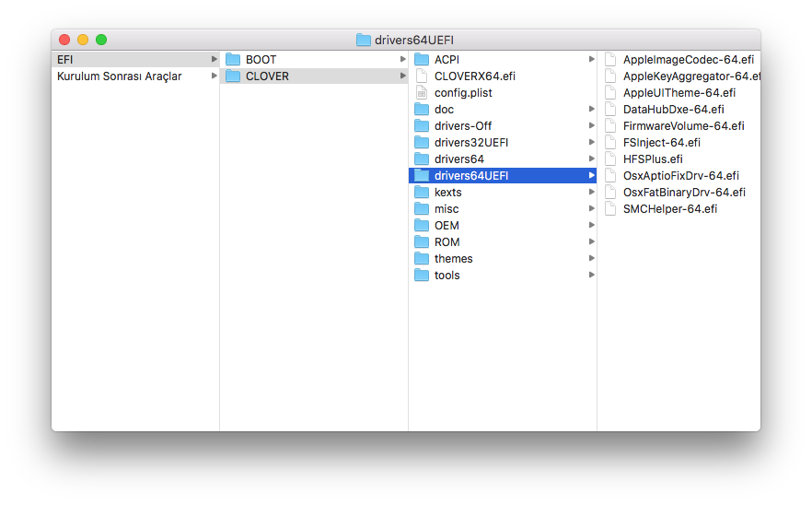Click the HFSPlus.efi file name

pyautogui.click(x=653, y=159)
